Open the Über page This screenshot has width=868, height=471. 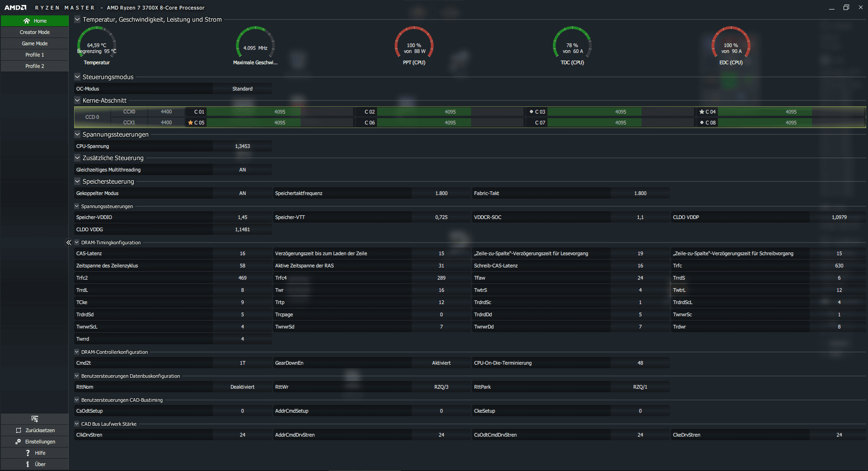coord(35,464)
